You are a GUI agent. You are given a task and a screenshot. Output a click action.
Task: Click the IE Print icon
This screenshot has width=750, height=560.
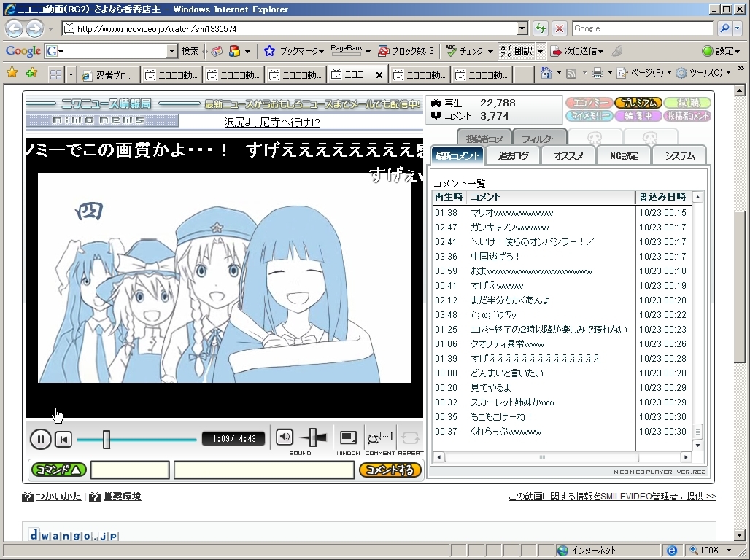click(x=597, y=73)
